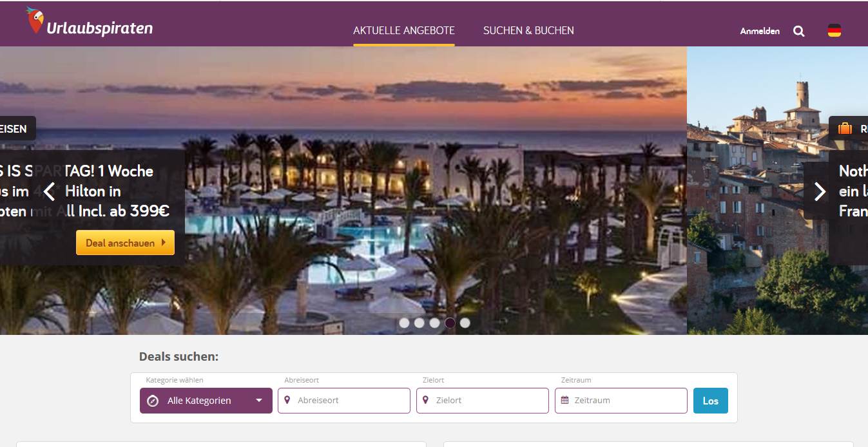
Task: Click the Abreiseort input field
Action: point(344,401)
